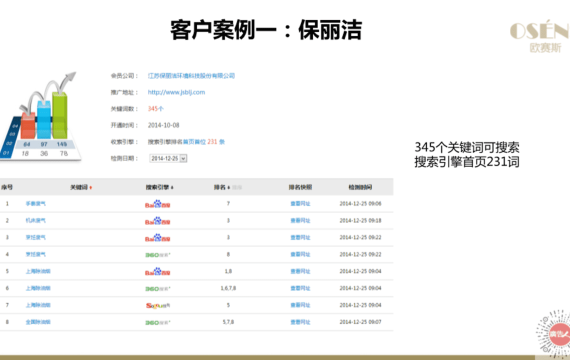Click the 345个 keyword count link
The height and width of the screenshot is (360, 570).
coord(156,109)
